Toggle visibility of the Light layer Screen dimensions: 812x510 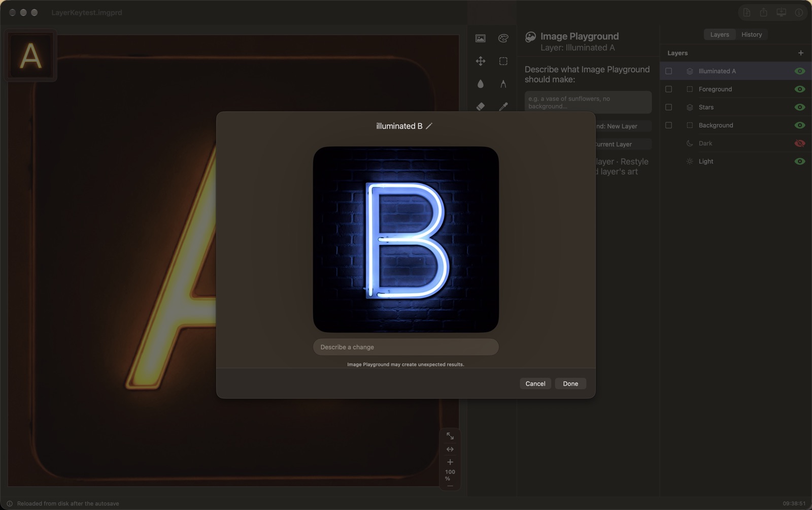[x=800, y=161]
